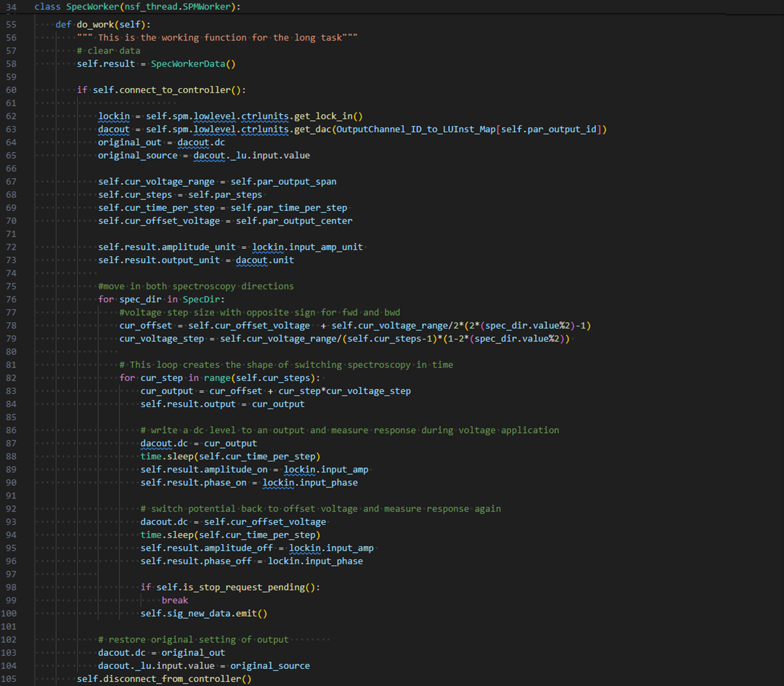Select OutputChannel_ID_to_LUInst_Map identifier

(x=416, y=129)
